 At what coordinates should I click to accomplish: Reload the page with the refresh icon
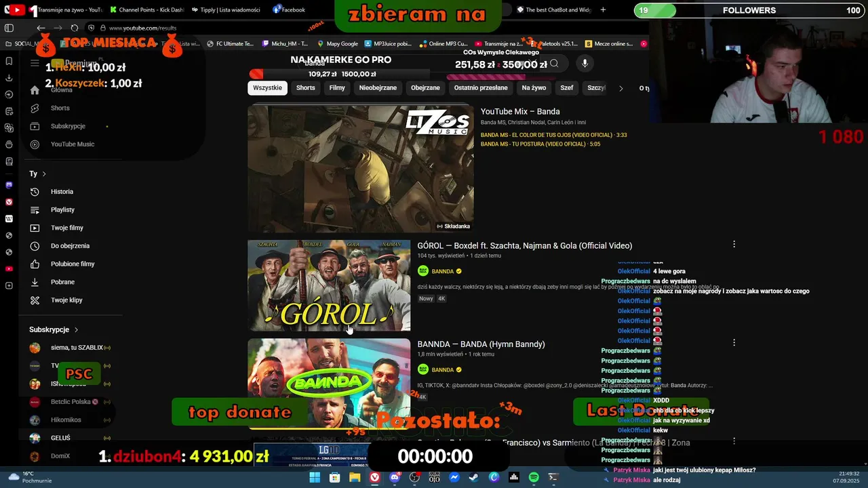point(75,28)
